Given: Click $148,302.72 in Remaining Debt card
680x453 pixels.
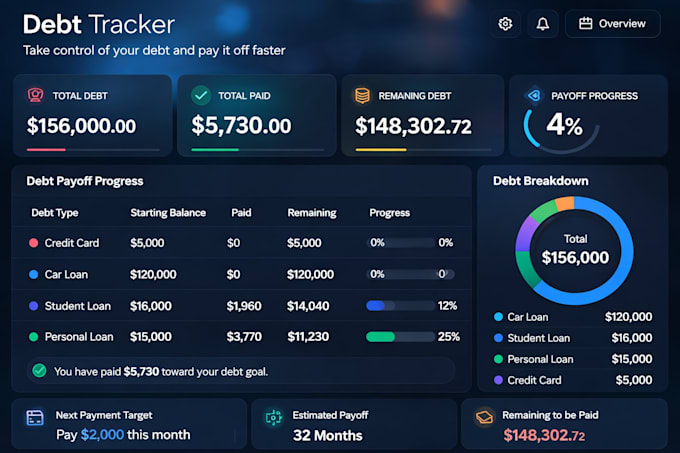Looking at the screenshot, I should pyautogui.click(x=413, y=126).
